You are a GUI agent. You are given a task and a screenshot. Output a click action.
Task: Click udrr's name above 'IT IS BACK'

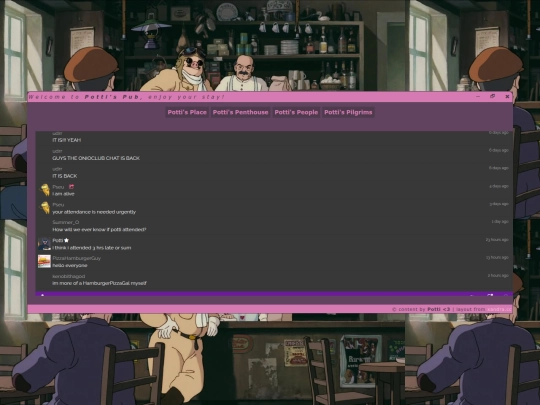click(57, 169)
